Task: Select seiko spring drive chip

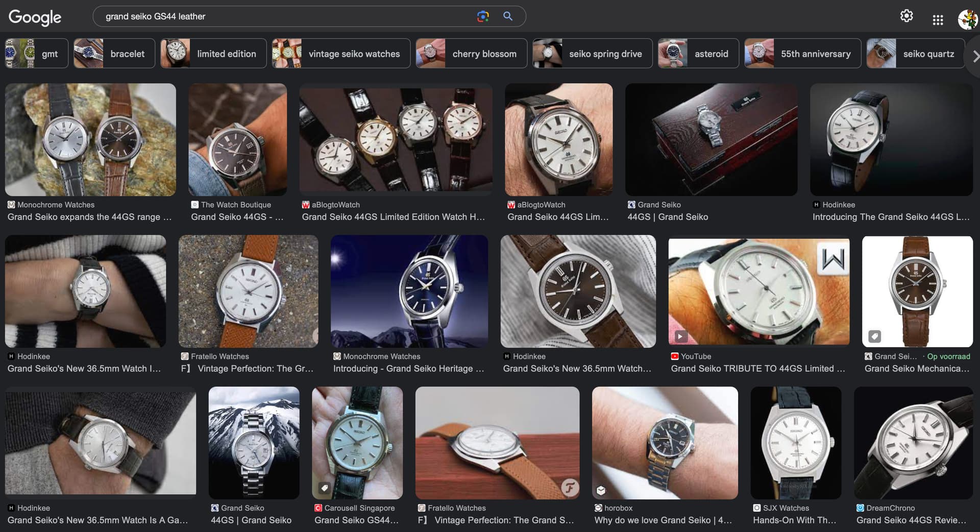Action: [x=592, y=54]
